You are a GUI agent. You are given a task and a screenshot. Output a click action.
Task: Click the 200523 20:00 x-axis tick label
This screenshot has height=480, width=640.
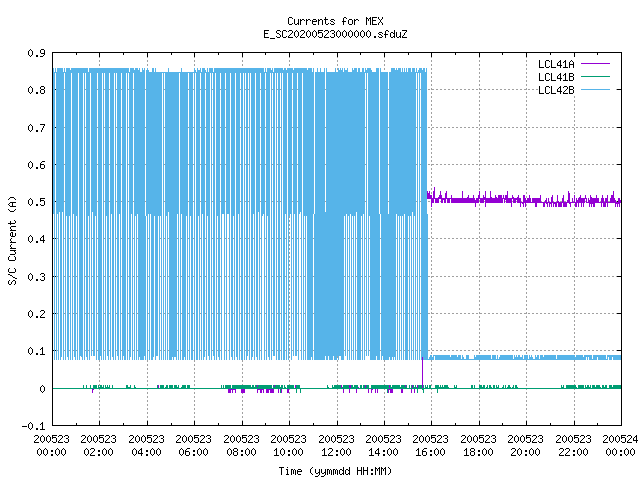coord(525,445)
